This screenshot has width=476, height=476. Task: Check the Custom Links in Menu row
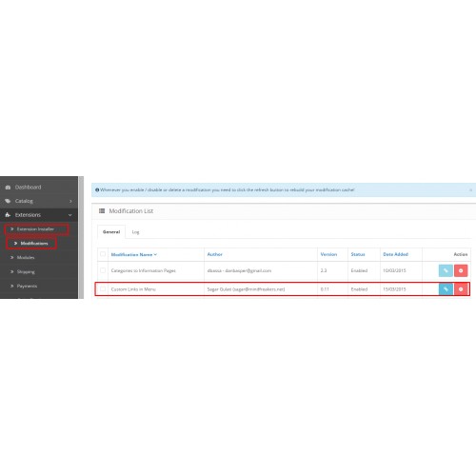pos(103,288)
